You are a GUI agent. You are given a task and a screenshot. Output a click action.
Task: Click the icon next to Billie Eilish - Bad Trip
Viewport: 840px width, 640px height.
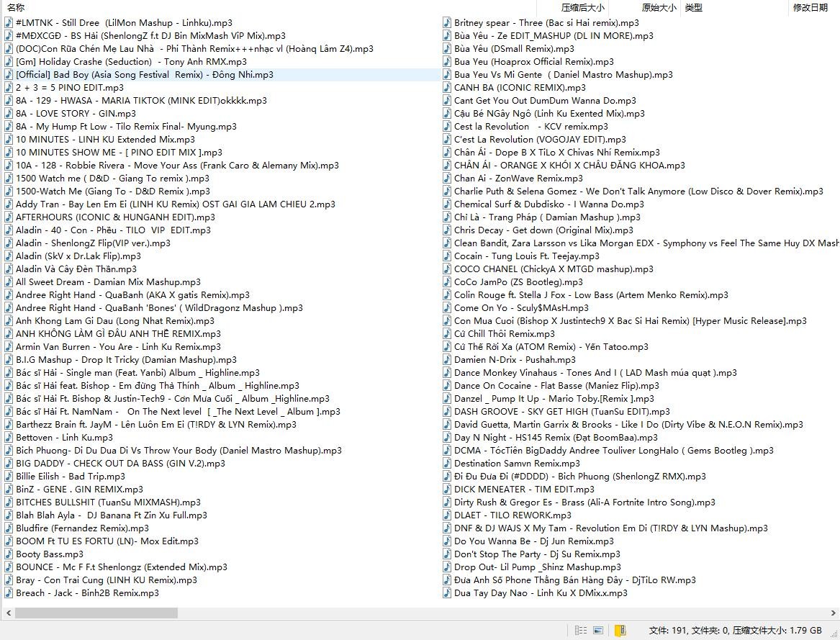tap(9, 477)
